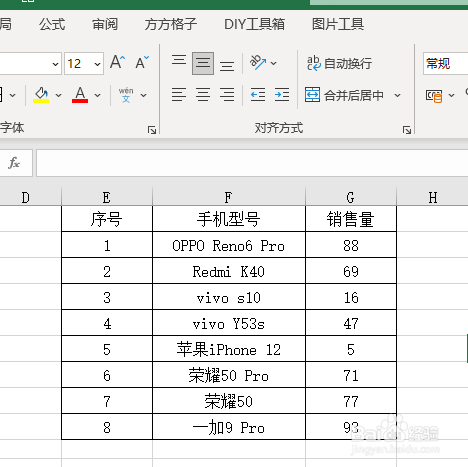Select column H header
Image resolution: width=468 pixels, height=467 pixels.
(x=433, y=198)
